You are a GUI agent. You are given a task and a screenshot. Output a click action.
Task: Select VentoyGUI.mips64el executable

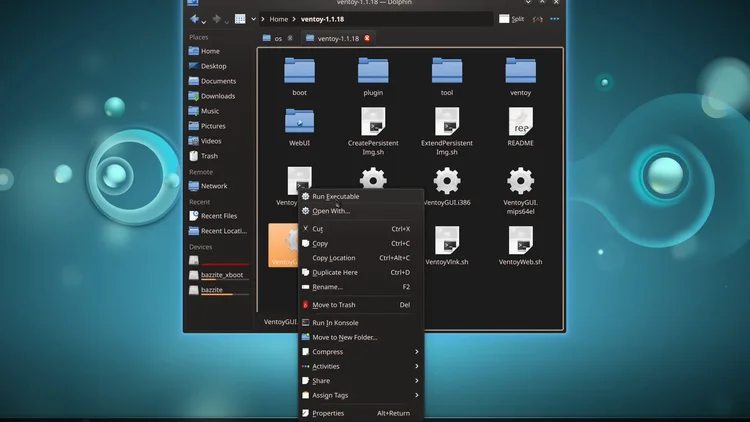[x=520, y=190]
